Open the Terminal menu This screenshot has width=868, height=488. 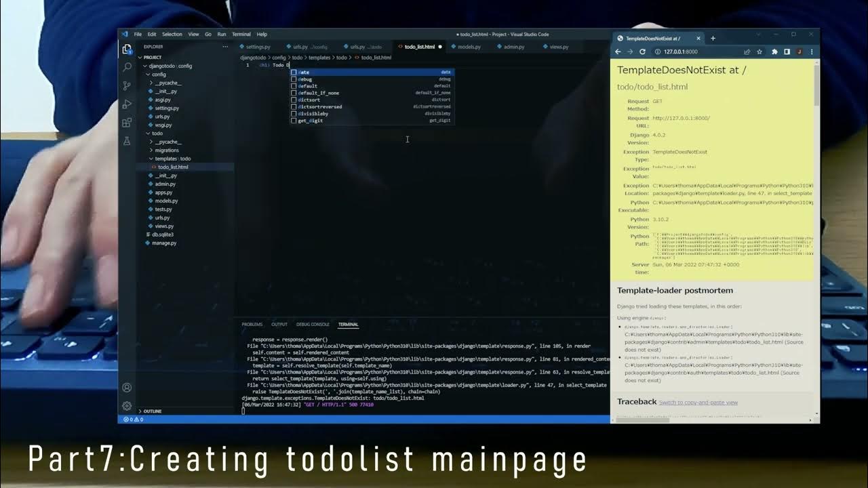pos(241,35)
